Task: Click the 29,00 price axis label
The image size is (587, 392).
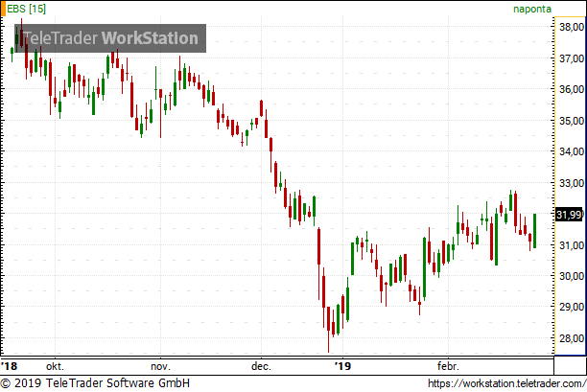Action: [x=572, y=307]
